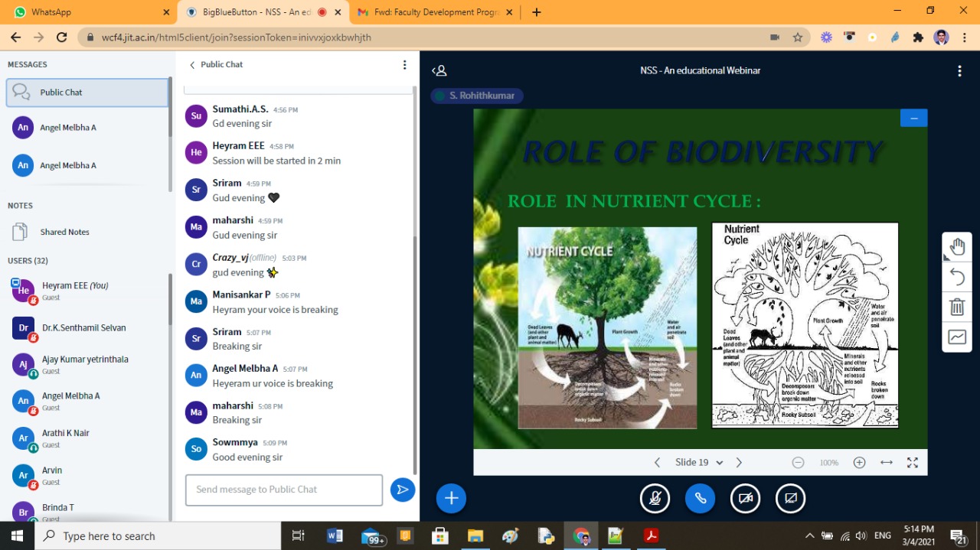
Task: Select the hand pan tool
Action: pyautogui.click(x=956, y=246)
